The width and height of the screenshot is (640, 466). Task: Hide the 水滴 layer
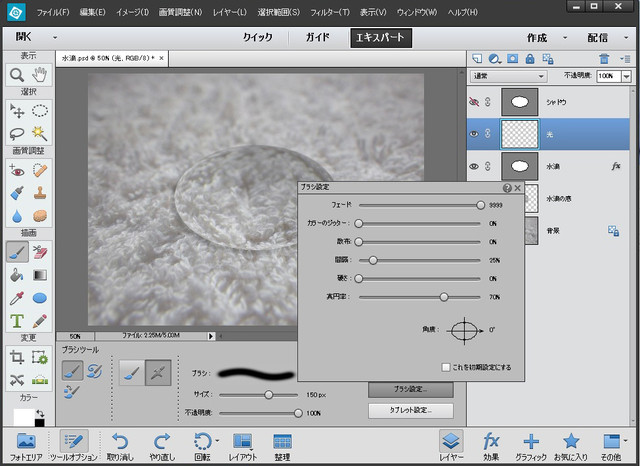pos(476,165)
